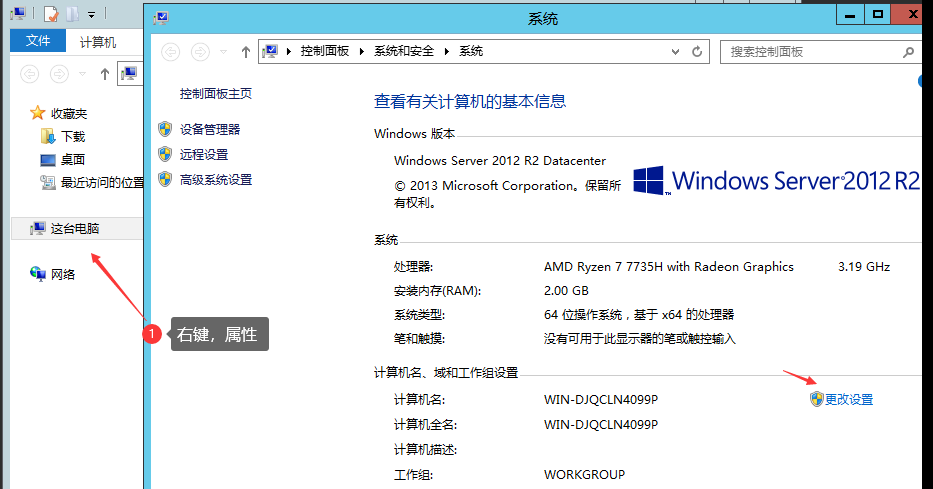This screenshot has height=489, width=933.
Task: Open 文件 tab in Explorer window
Action: coord(38,40)
